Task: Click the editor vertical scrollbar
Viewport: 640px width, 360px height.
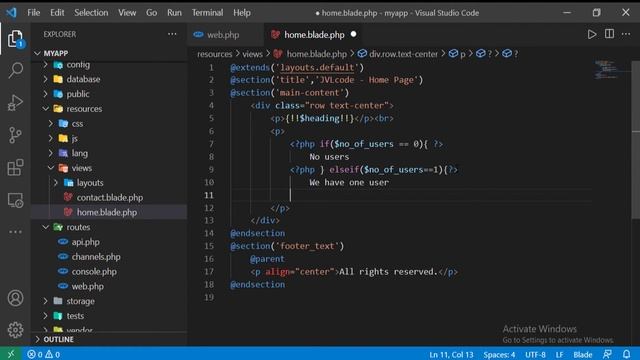Action: 636,141
